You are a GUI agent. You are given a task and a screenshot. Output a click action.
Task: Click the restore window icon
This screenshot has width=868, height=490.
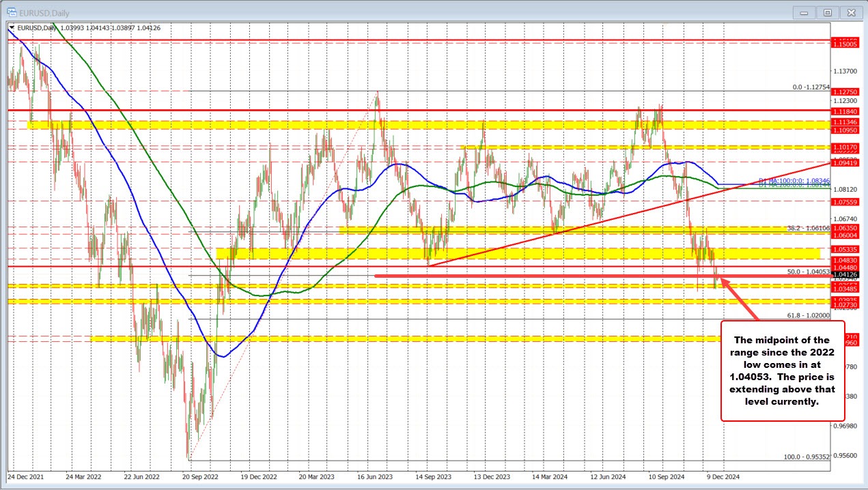827,12
